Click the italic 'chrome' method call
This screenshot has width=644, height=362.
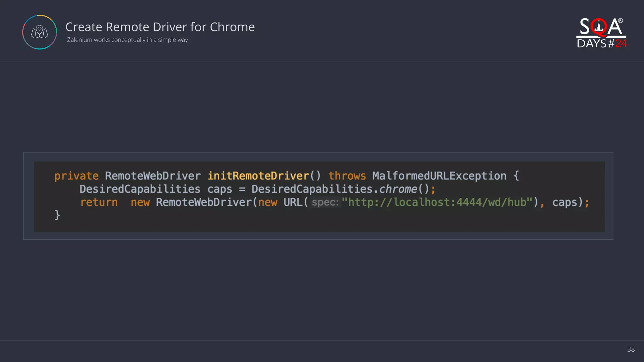pyautogui.click(x=398, y=189)
